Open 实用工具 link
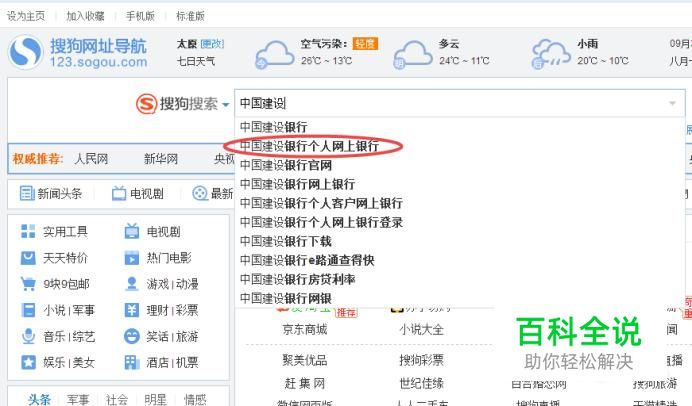This screenshot has height=406, width=692. 65,232
